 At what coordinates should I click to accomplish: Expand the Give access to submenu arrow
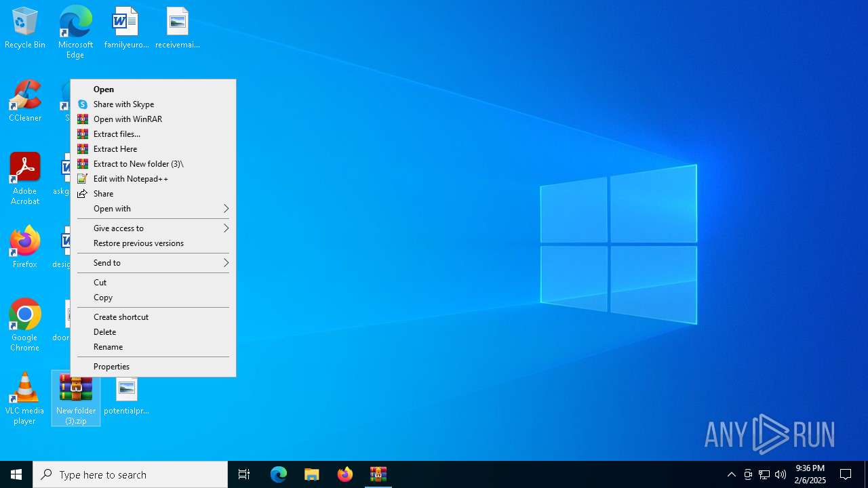226,228
